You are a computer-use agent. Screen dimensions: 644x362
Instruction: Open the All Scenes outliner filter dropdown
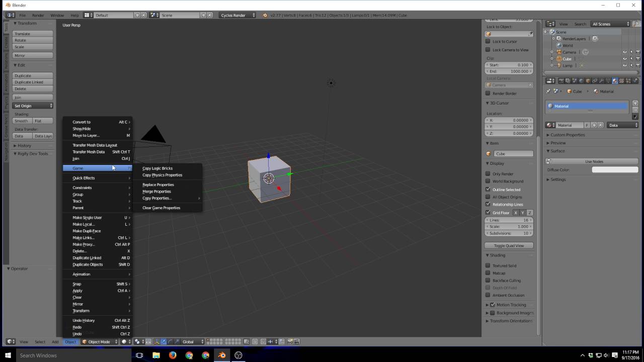tap(611, 24)
